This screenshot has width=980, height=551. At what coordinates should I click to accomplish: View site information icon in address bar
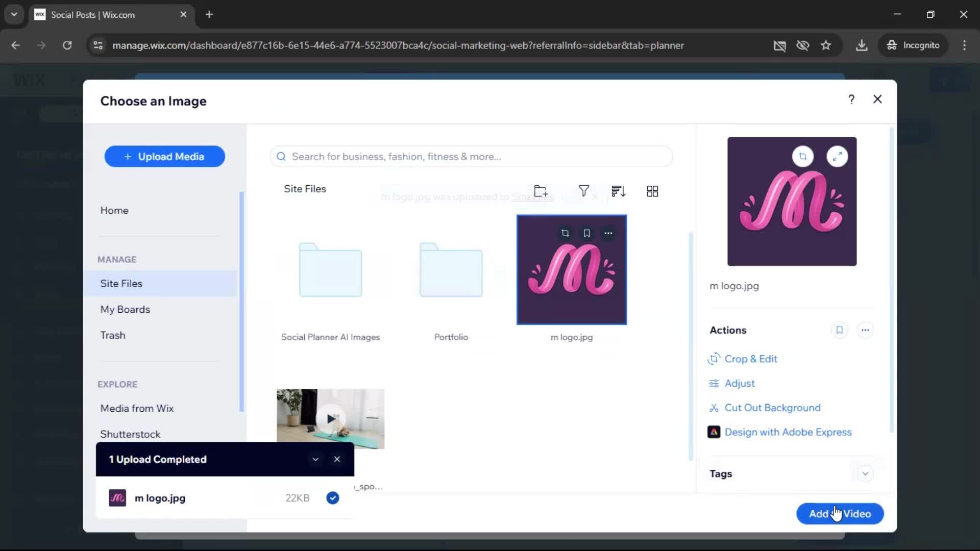[97, 45]
